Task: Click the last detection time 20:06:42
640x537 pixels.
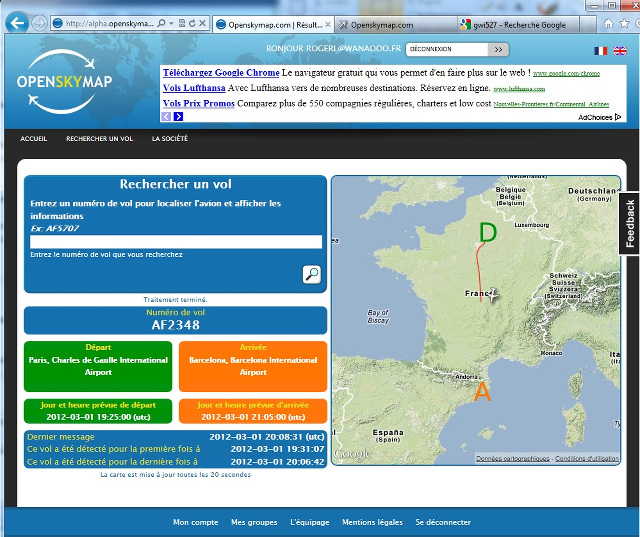Action: 278,462
